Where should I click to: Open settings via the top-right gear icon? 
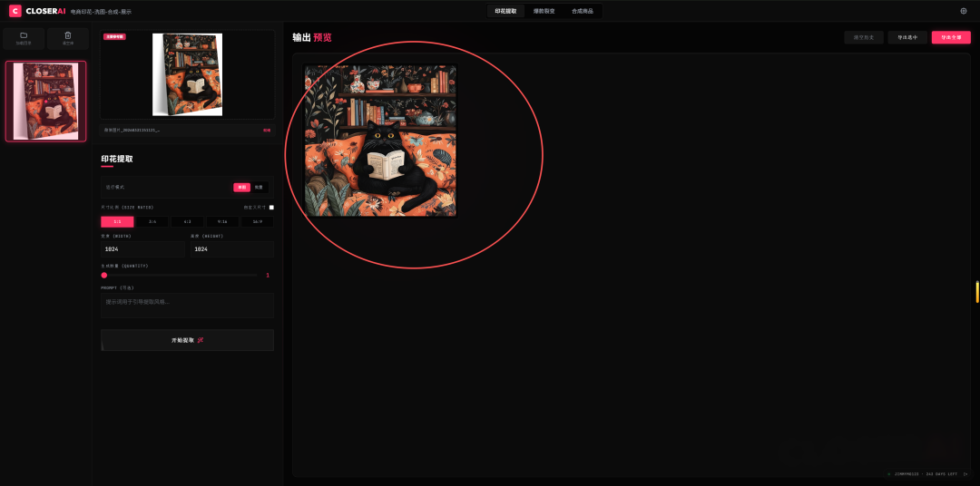coord(963,11)
